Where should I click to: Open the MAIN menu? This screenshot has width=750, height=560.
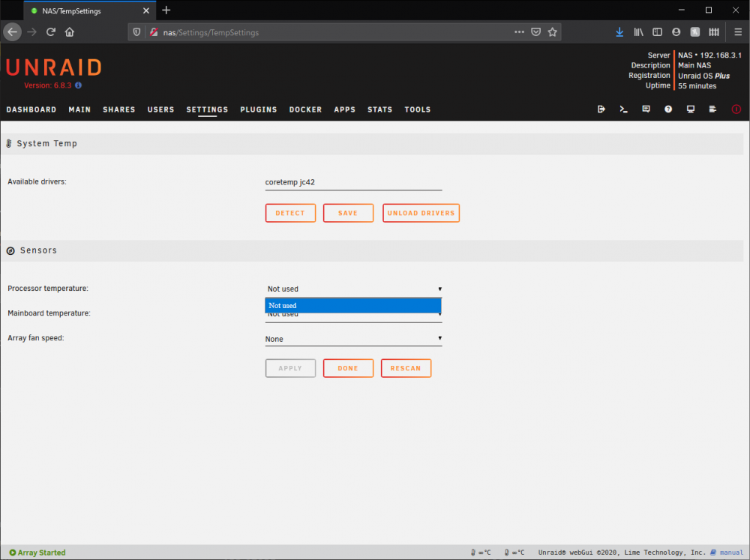point(79,109)
